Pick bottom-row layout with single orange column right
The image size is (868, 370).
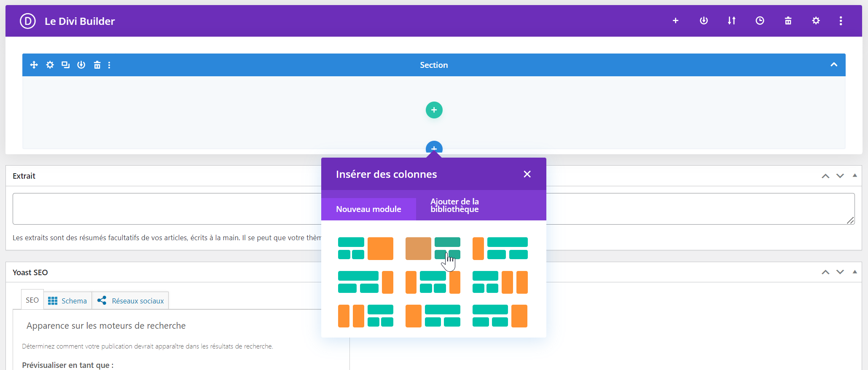[x=500, y=316]
